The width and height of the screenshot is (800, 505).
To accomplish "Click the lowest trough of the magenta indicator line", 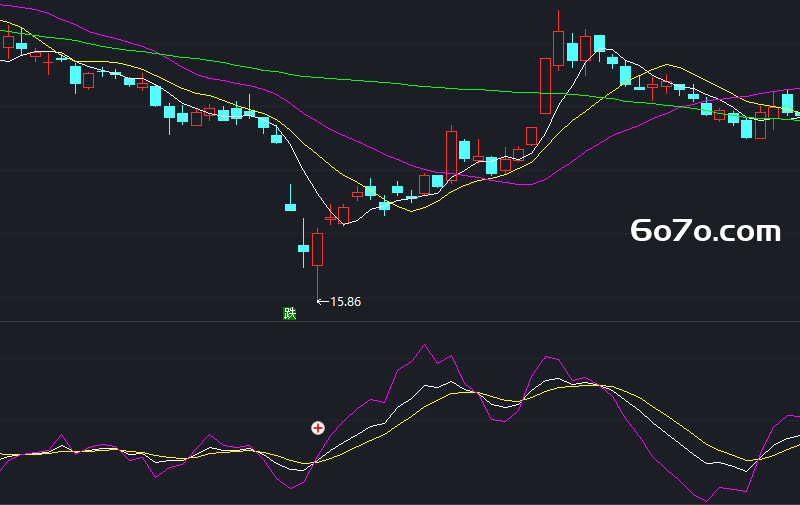I will click(x=707, y=500).
